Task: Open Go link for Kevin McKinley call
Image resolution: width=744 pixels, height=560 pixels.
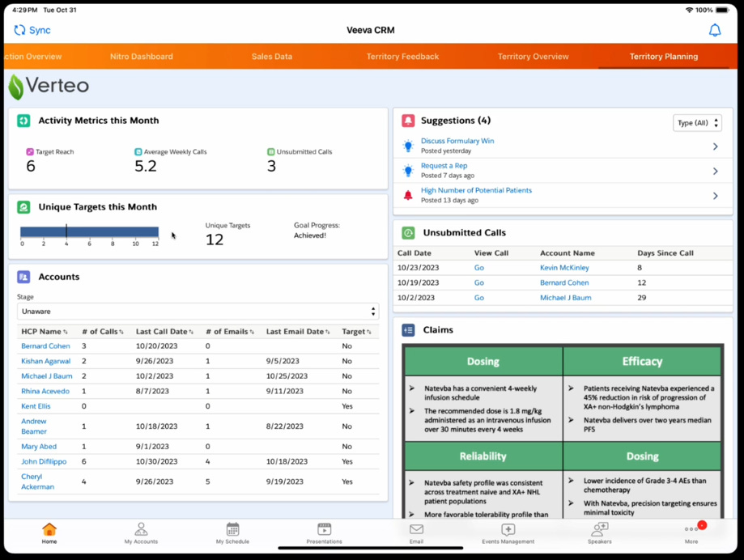Action: 479,268
